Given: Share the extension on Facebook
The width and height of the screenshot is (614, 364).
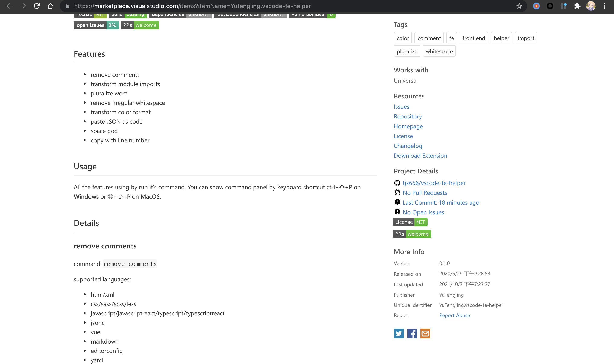Looking at the screenshot, I should point(412,333).
